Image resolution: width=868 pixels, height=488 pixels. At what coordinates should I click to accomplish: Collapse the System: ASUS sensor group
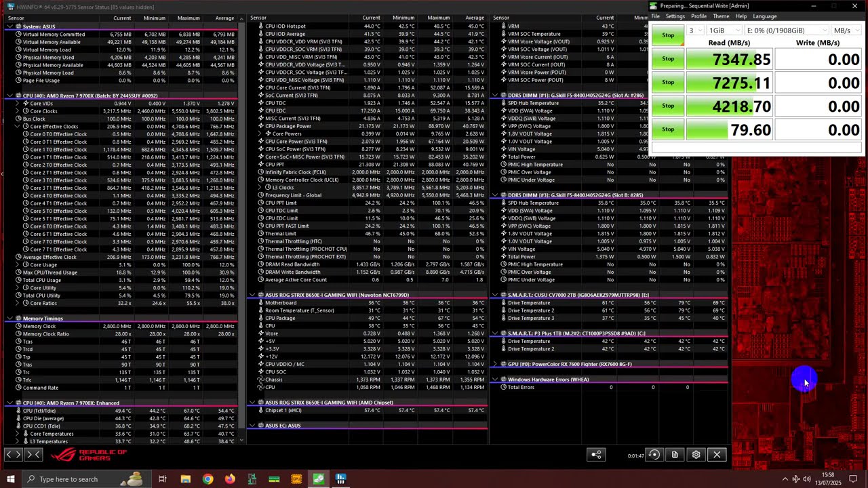[x=10, y=26]
